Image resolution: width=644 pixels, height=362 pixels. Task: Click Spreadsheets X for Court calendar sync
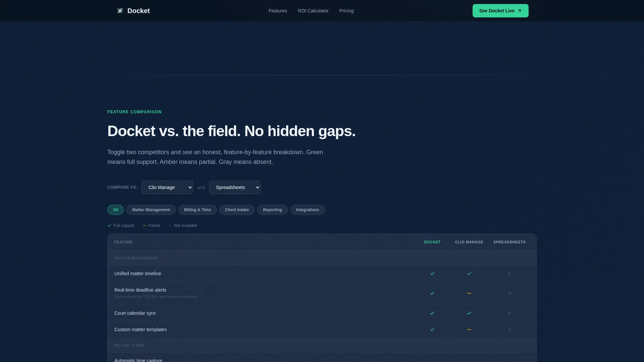click(x=509, y=313)
